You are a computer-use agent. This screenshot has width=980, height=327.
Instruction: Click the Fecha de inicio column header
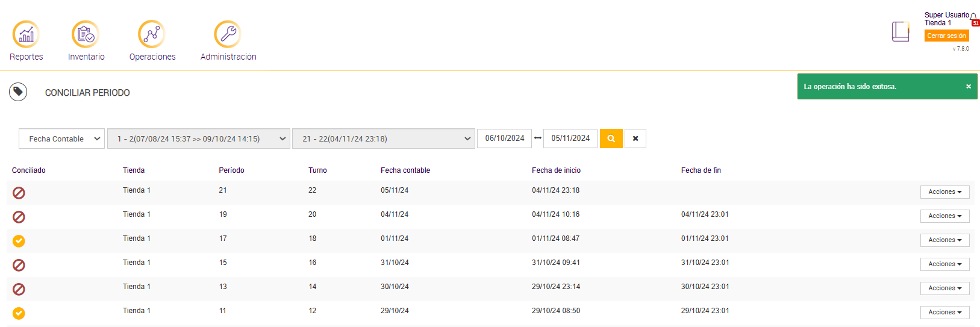pos(556,170)
